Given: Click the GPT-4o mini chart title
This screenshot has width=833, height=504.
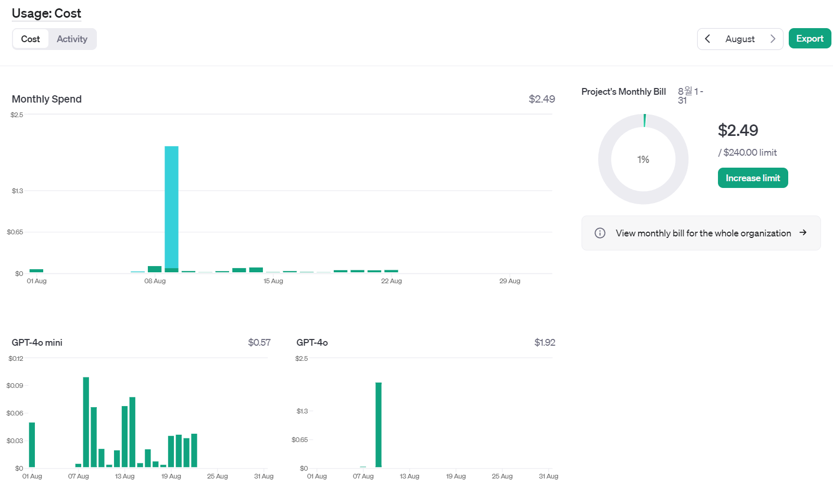Looking at the screenshot, I should coord(37,343).
